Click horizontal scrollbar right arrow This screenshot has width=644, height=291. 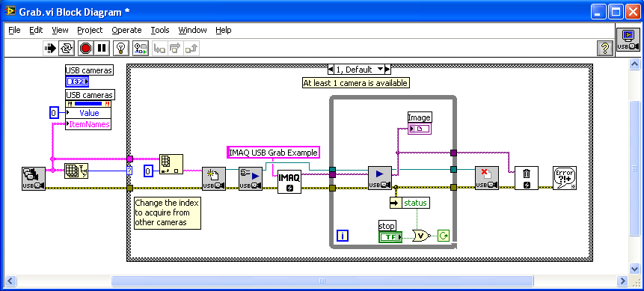pos(623,281)
